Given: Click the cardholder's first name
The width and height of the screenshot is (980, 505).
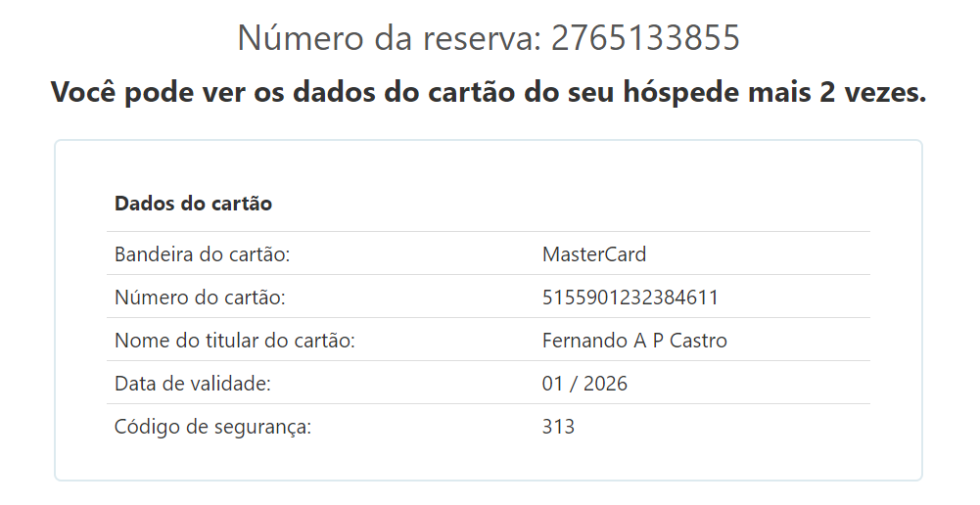Looking at the screenshot, I should tap(583, 341).
